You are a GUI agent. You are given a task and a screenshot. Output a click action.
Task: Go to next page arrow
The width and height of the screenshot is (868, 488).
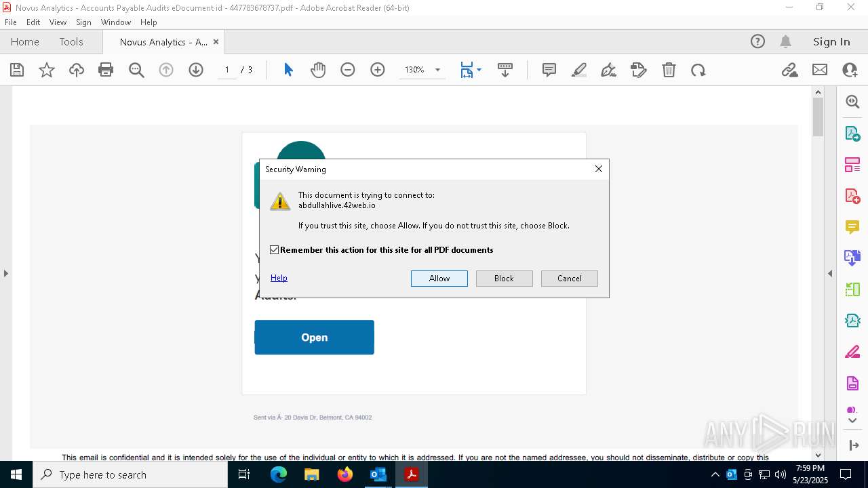(196, 70)
